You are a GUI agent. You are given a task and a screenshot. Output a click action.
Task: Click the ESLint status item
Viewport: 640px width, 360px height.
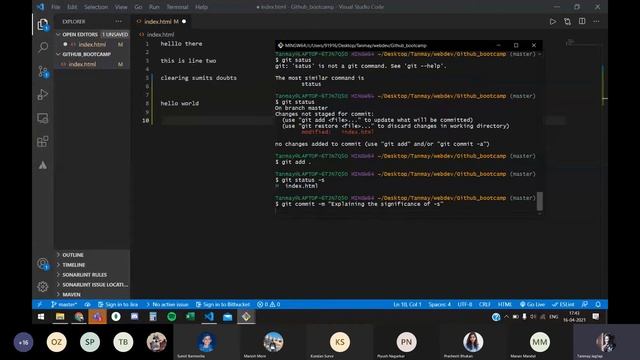(x=563, y=304)
